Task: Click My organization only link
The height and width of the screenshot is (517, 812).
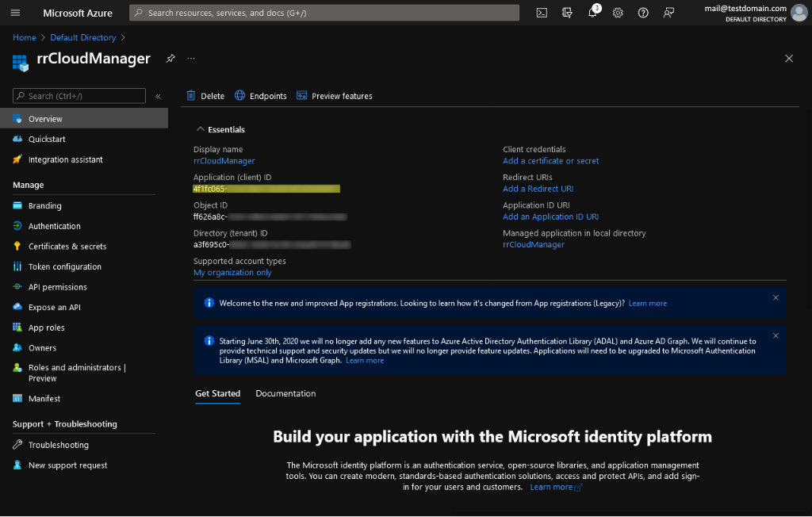Action: [232, 273]
